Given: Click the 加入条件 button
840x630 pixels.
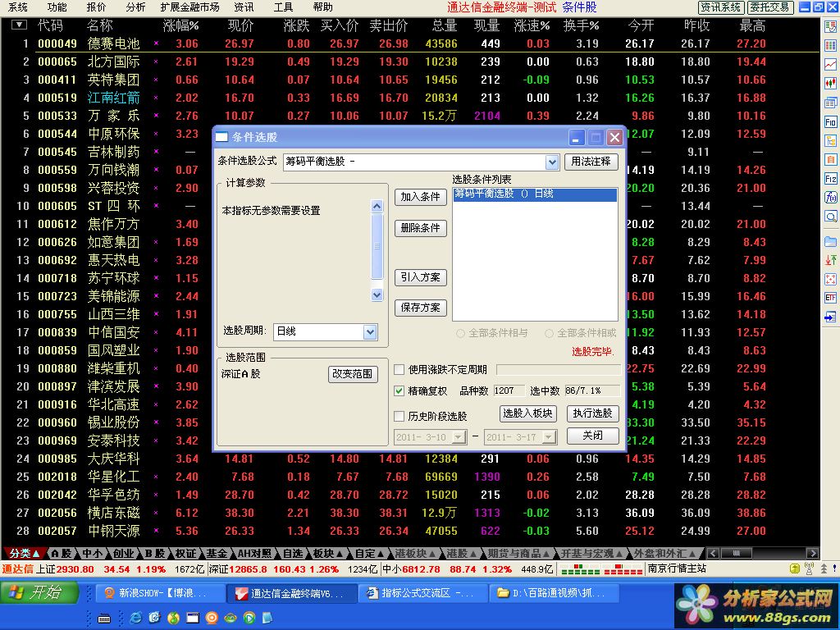Looking at the screenshot, I should pos(421,197).
